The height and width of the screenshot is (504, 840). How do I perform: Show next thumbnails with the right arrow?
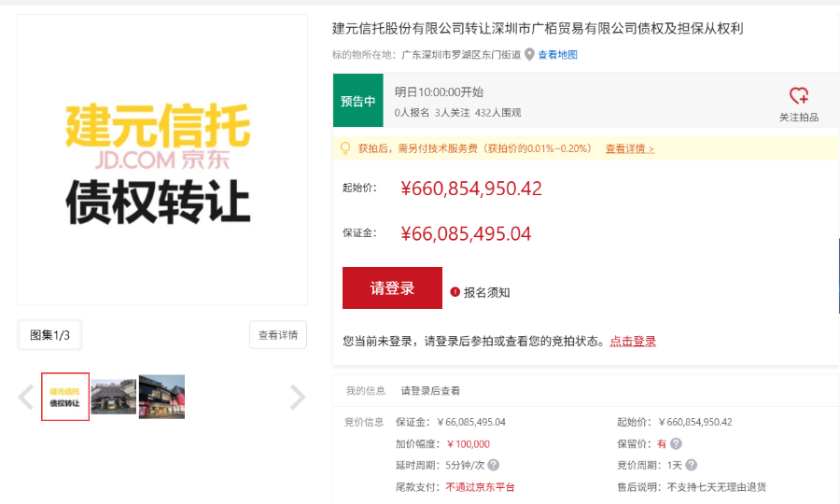pyautogui.click(x=298, y=398)
